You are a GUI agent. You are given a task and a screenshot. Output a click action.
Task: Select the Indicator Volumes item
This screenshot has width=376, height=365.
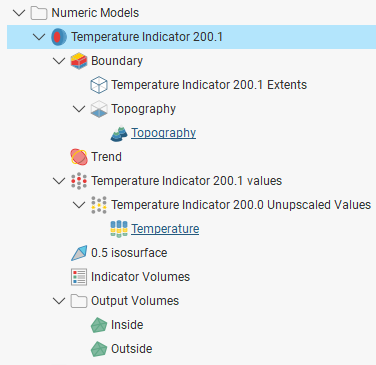tap(140, 277)
